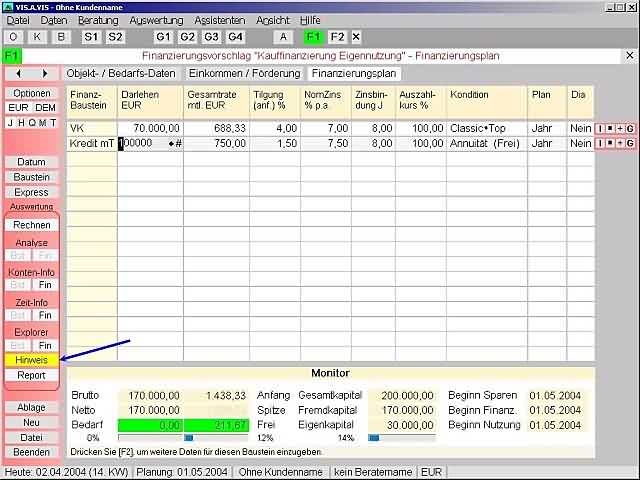Click Fin under Explorer
Image resolution: width=640 pixels, height=480 pixels.
[x=45, y=346]
